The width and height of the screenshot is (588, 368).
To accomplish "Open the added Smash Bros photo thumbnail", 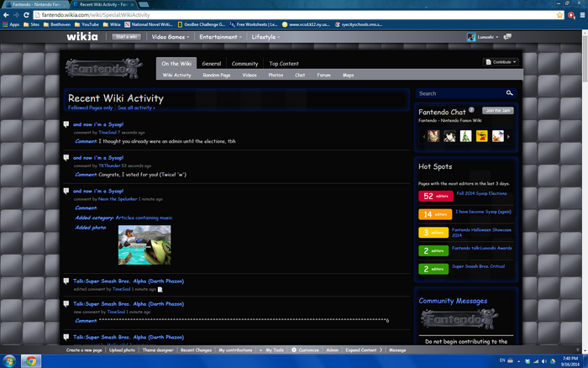I will pyautogui.click(x=144, y=245).
